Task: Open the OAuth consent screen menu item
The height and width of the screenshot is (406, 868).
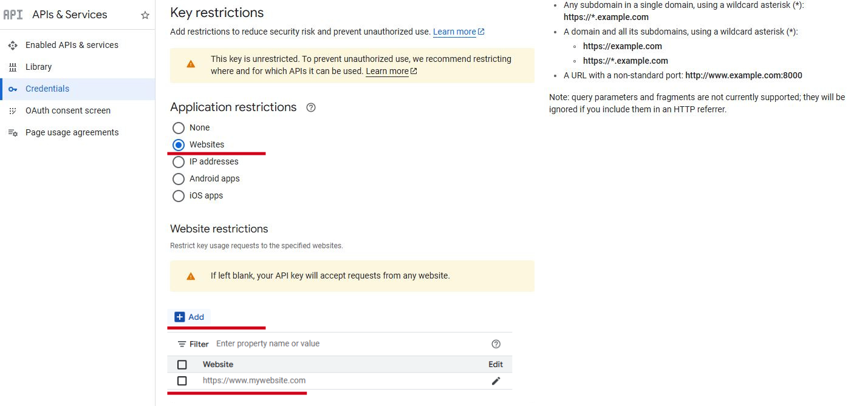Action: (67, 110)
